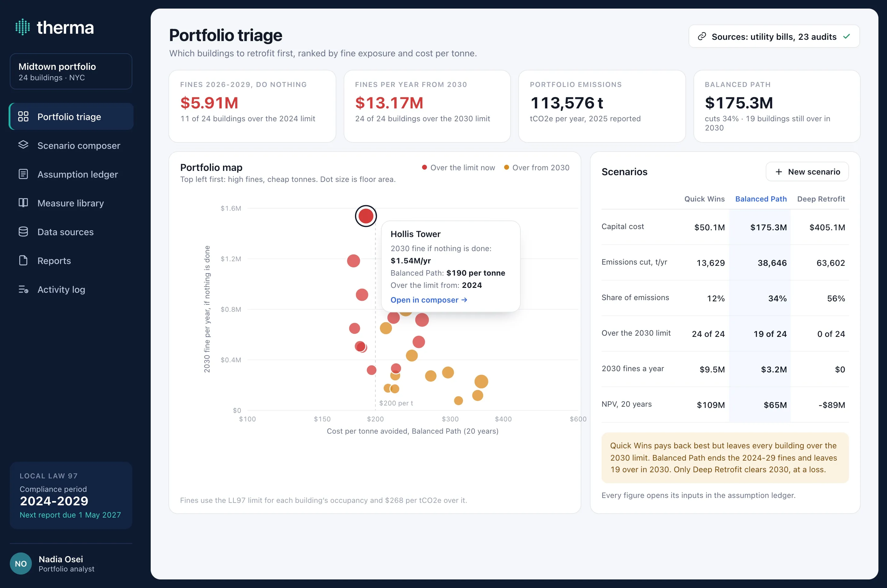This screenshot has width=887, height=588.
Task: Click Balanced Path emissions cut 38,646
Action: (772, 263)
